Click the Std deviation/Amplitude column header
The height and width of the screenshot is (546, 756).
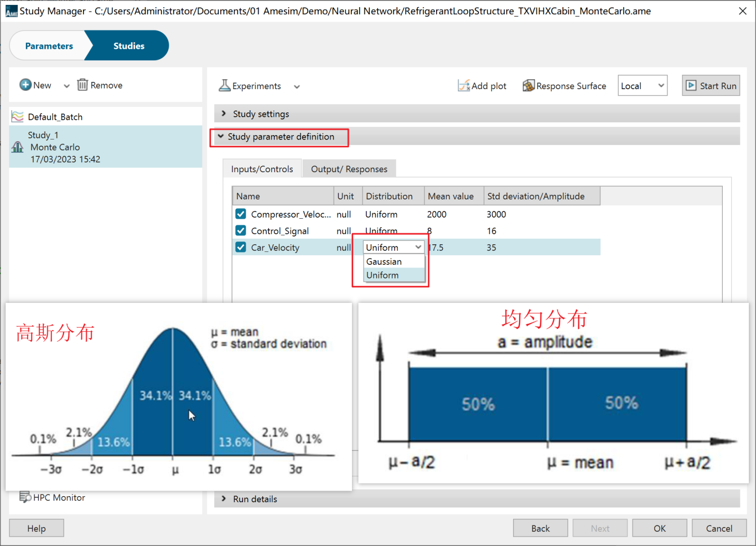coord(542,196)
